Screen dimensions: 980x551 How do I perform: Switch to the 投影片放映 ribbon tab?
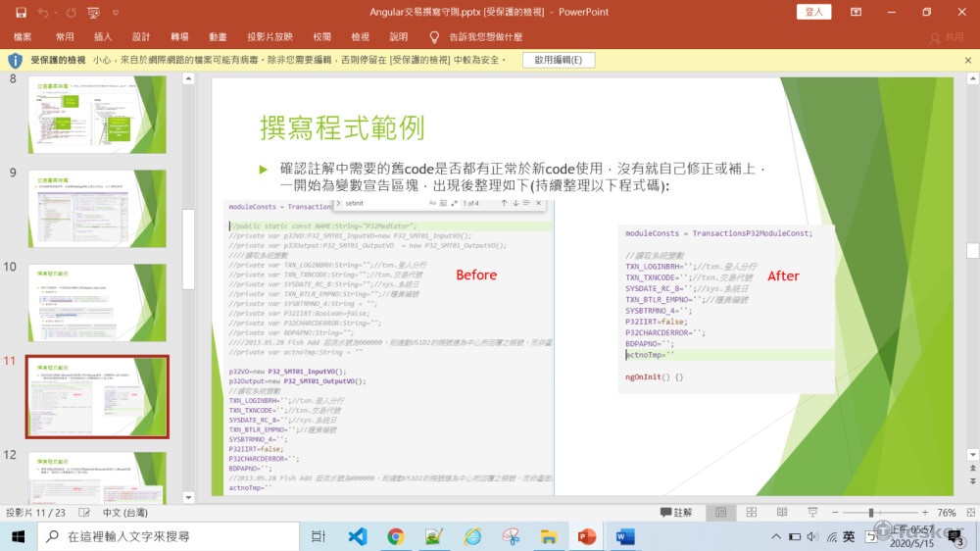click(269, 36)
